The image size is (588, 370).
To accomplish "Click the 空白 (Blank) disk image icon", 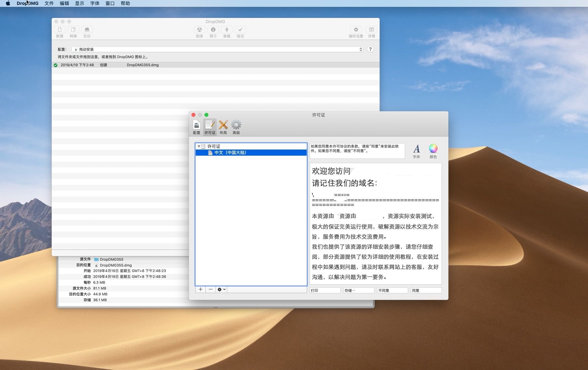I will coord(87,30).
